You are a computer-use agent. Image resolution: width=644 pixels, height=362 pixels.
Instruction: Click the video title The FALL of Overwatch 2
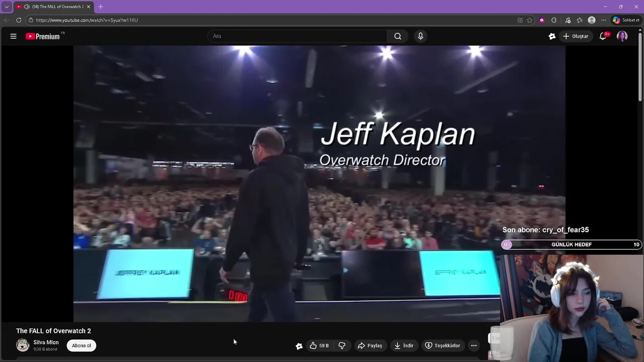53,331
